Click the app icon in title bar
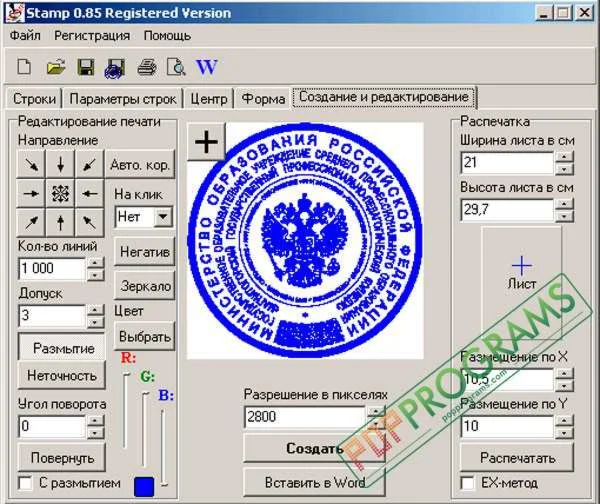This screenshot has width=600, height=504. [15, 12]
